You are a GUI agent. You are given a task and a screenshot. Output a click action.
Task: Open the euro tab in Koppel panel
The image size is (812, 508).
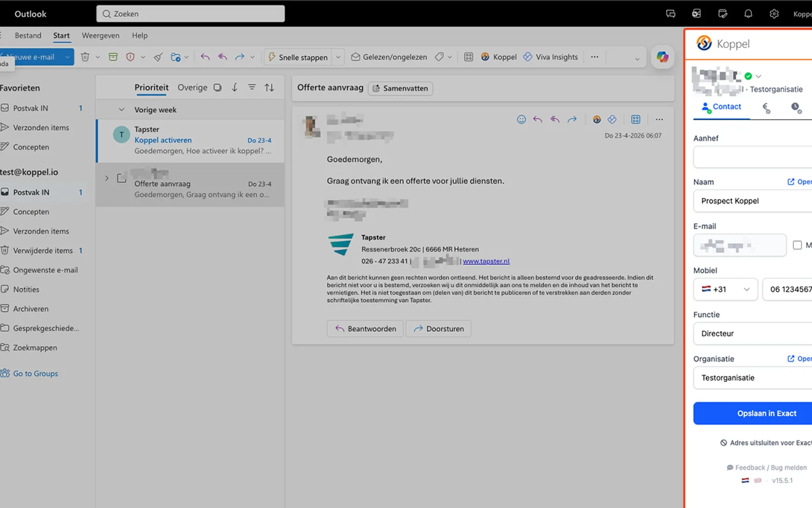tap(766, 107)
